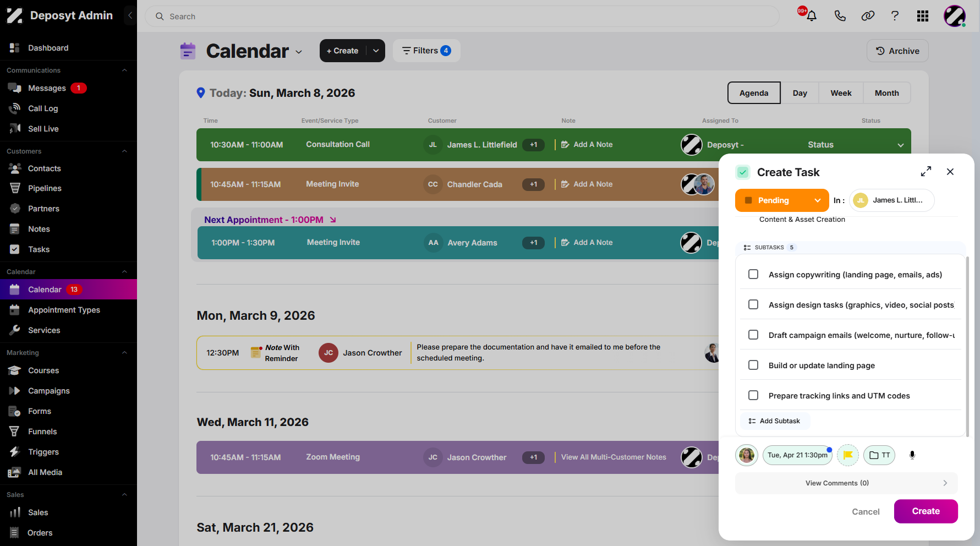Click into the Search field

click(462, 17)
